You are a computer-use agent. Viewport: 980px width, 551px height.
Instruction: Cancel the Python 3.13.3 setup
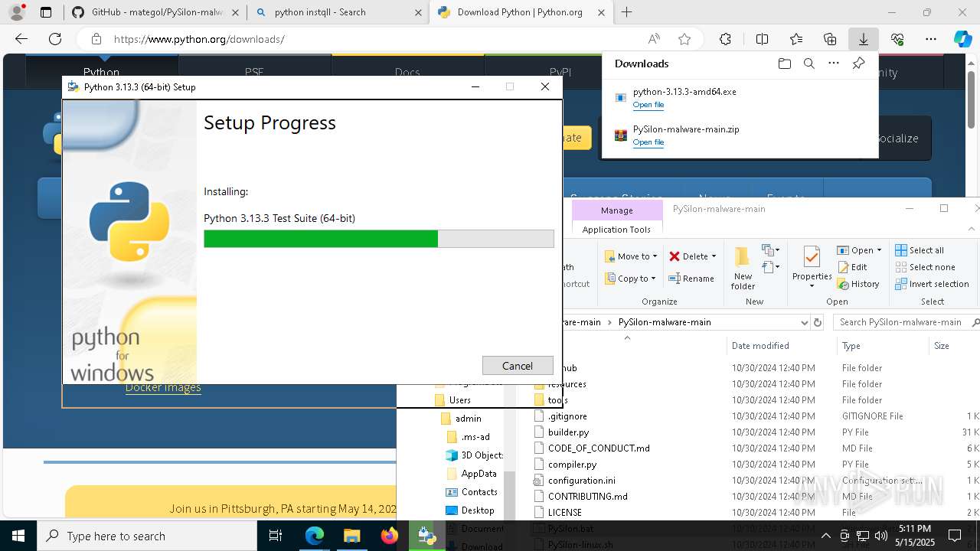518,366
